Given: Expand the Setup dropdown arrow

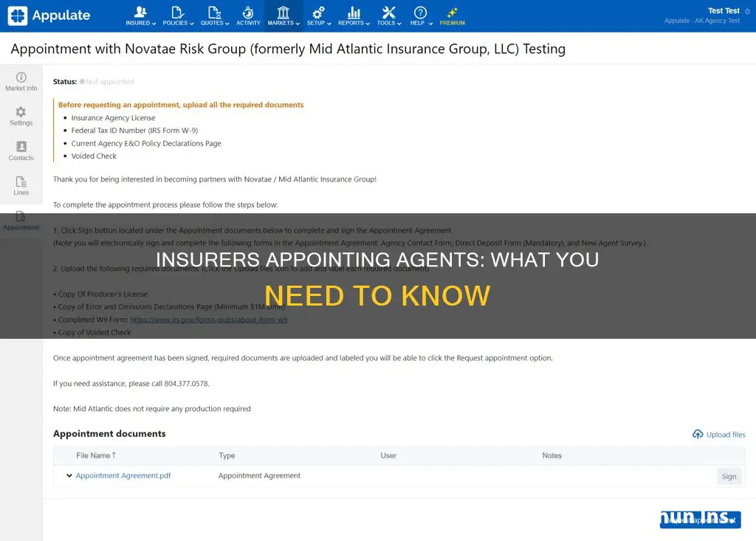Looking at the screenshot, I should click(x=329, y=23).
